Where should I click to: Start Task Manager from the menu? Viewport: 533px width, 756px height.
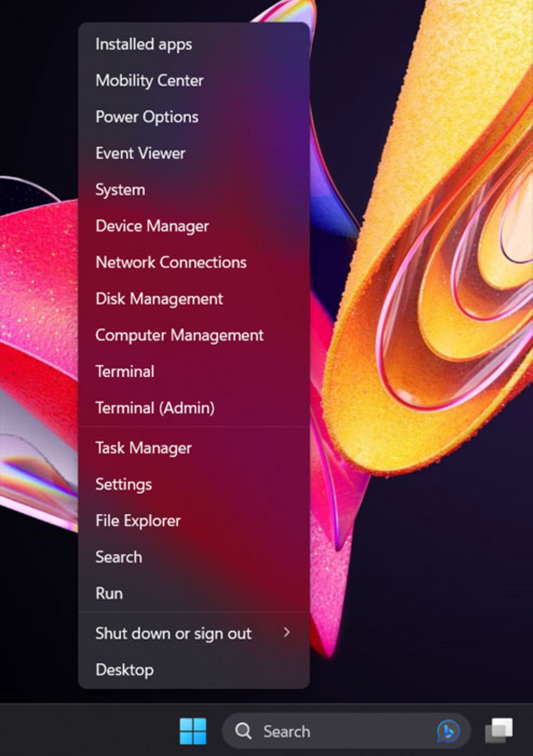point(144,448)
